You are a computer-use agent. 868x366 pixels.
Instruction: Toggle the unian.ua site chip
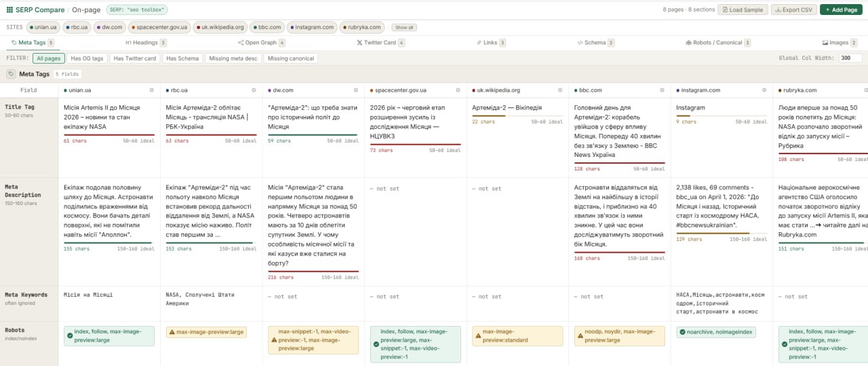point(43,27)
